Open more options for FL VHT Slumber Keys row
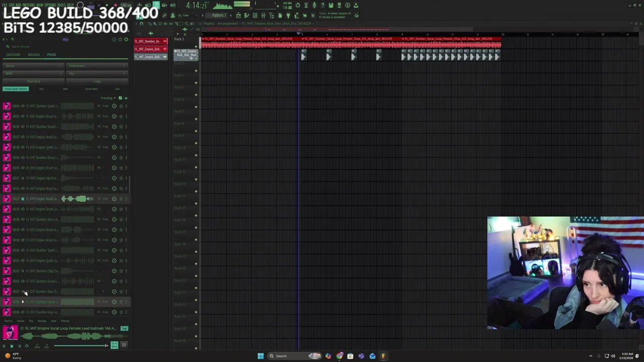This screenshot has width=644, height=362. coord(126,312)
